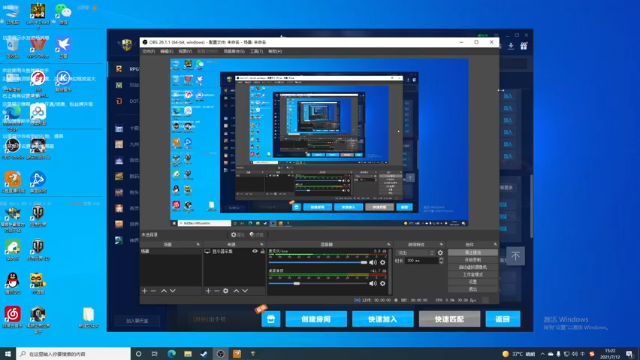Toggle visibility eye of display capture source
640x360 pixels.
click(x=255, y=251)
